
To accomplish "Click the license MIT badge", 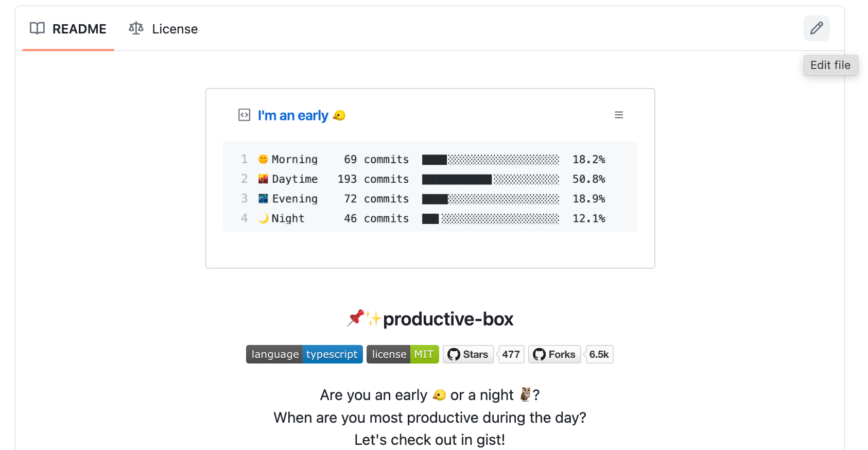I will click(x=403, y=354).
